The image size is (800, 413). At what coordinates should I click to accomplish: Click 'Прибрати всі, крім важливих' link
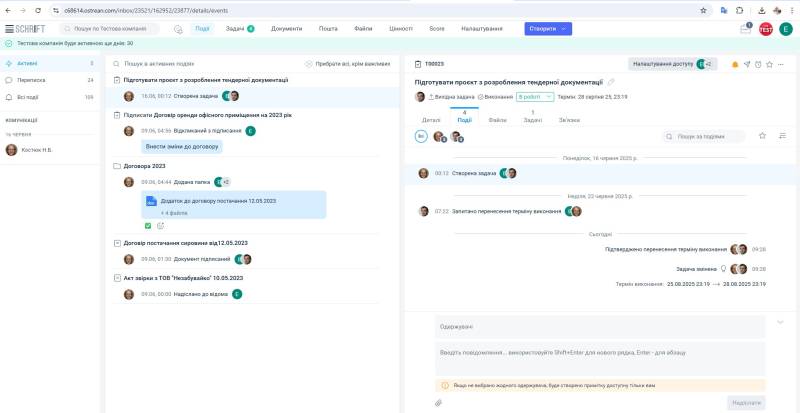(353, 64)
